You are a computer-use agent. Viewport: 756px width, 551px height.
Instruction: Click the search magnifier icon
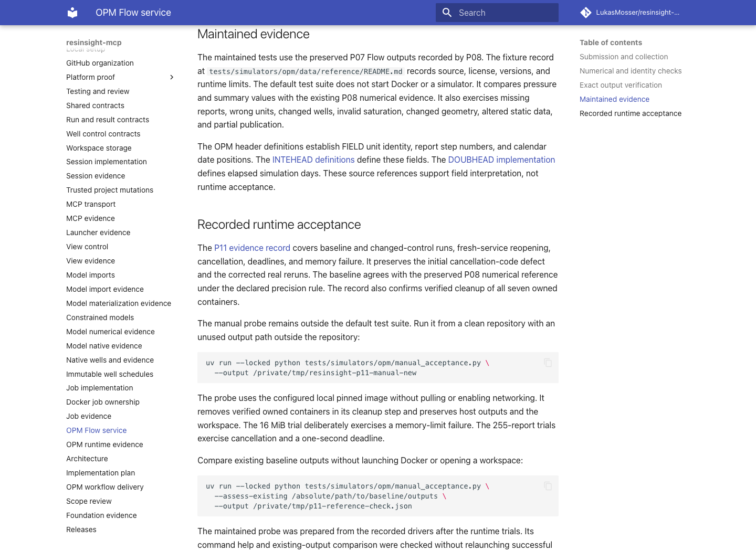[x=447, y=13]
